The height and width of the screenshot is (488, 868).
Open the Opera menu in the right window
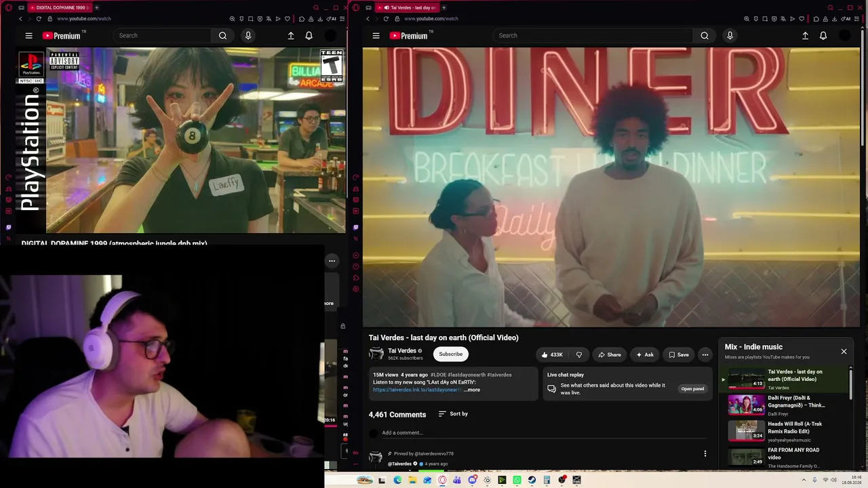(x=356, y=7)
